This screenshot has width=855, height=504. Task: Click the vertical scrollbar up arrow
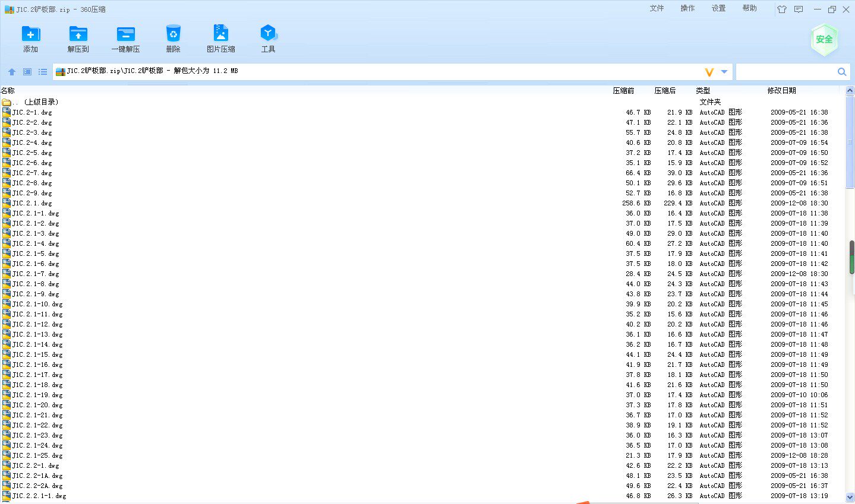(x=850, y=91)
